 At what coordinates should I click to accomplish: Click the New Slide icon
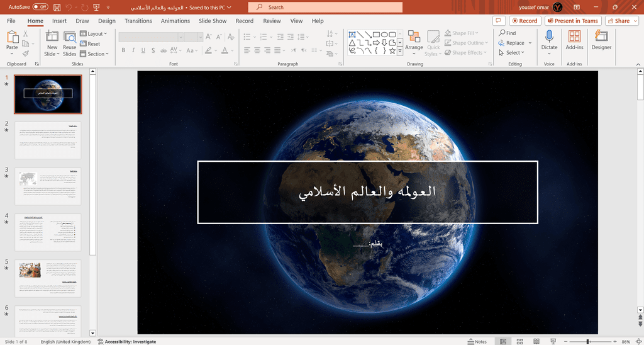pyautogui.click(x=52, y=37)
